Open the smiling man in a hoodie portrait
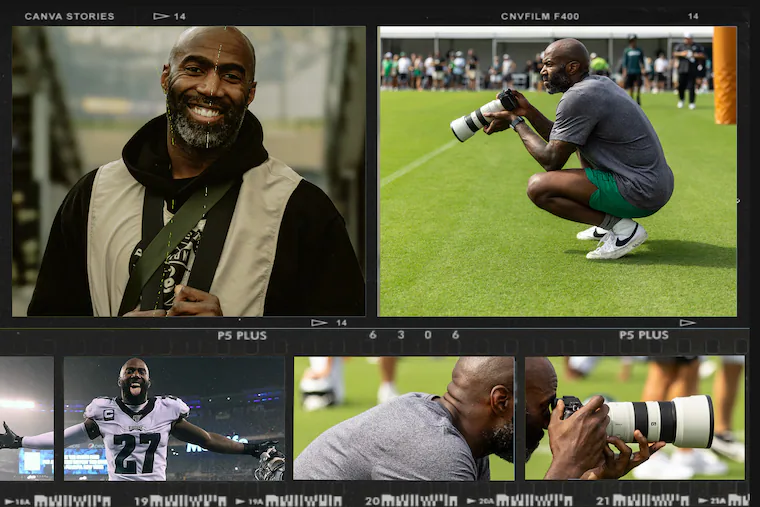 pyautogui.click(x=189, y=171)
